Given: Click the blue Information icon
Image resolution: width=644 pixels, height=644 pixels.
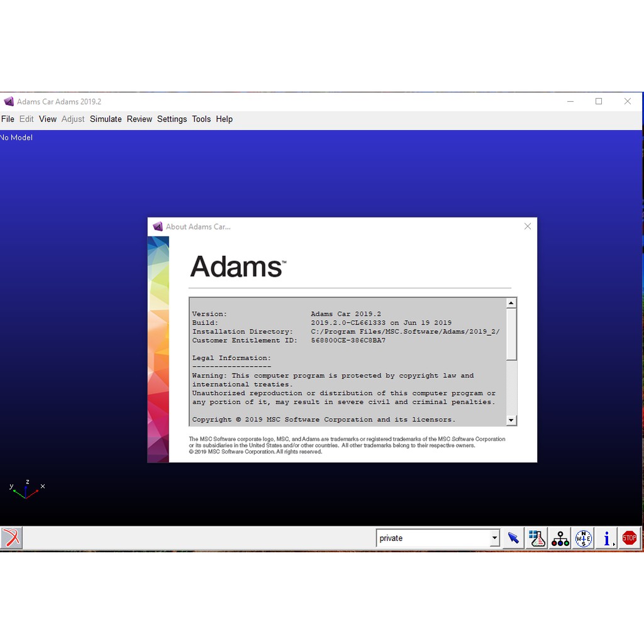Looking at the screenshot, I should tap(606, 538).
